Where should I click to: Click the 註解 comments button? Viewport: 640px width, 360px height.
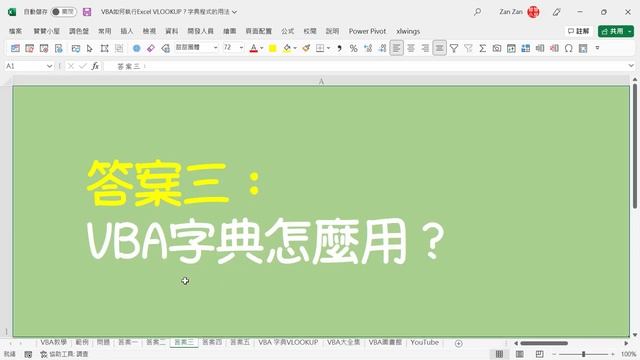pyautogui.click(x=578, y=31)
